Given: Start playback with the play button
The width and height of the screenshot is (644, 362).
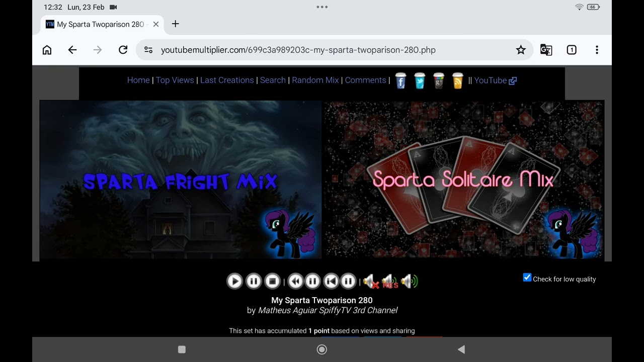Looking at the screenshot, I should tap(234, 281).
